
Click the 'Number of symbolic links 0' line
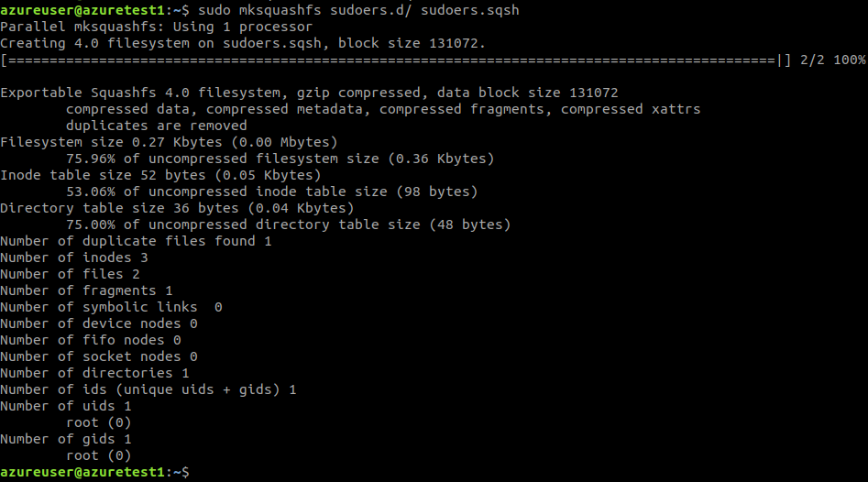point(111,307)
